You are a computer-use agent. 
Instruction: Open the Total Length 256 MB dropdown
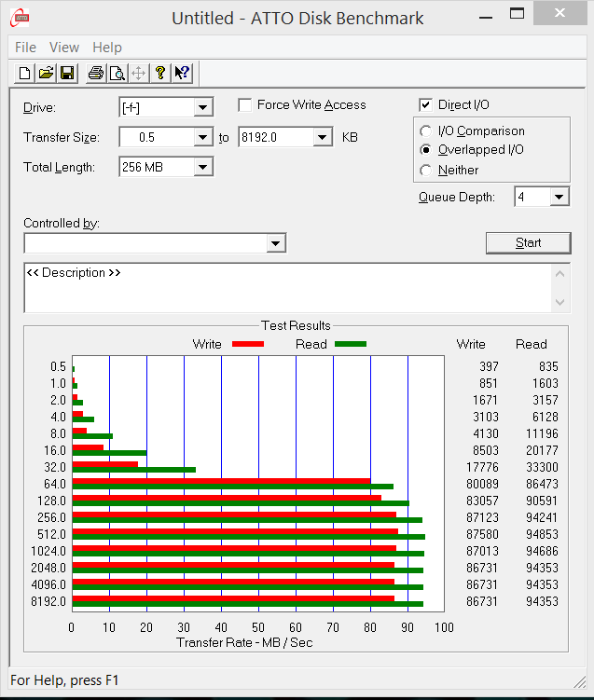[202, 168]
